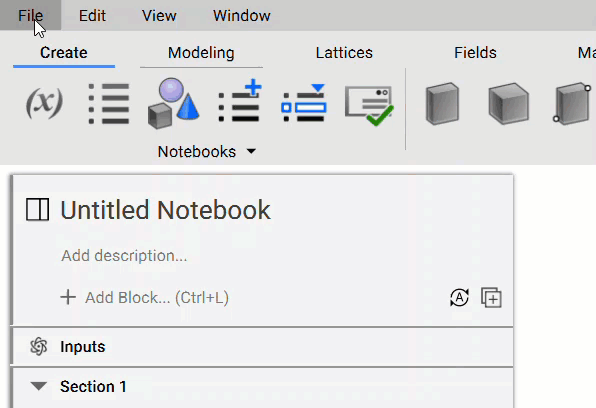Click the Inputs section icon
Screen dimensions: 596x408
click(39, 346)
